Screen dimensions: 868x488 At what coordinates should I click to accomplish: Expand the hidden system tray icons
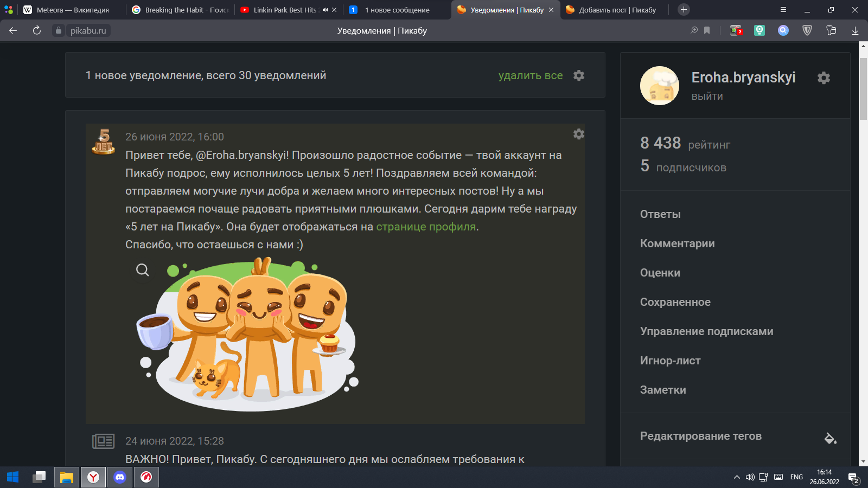click(737, 477)
